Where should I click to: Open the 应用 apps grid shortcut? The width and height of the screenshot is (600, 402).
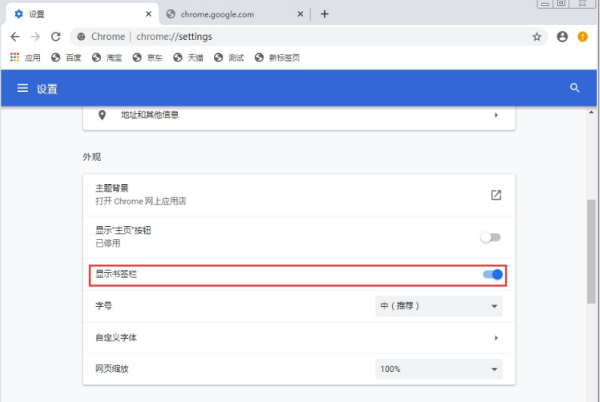[x=25, y=57]
